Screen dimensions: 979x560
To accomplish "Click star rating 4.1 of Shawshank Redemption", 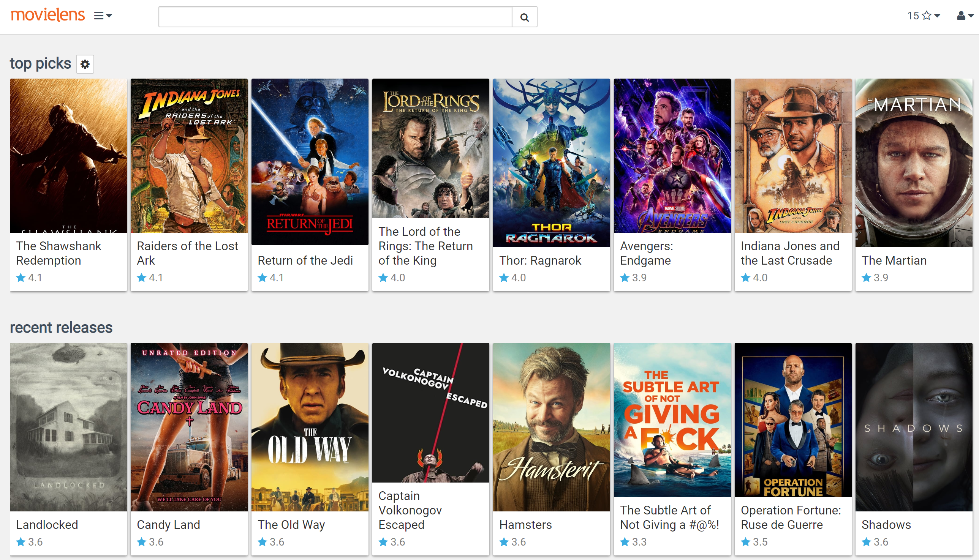I will tap(29, 278).
